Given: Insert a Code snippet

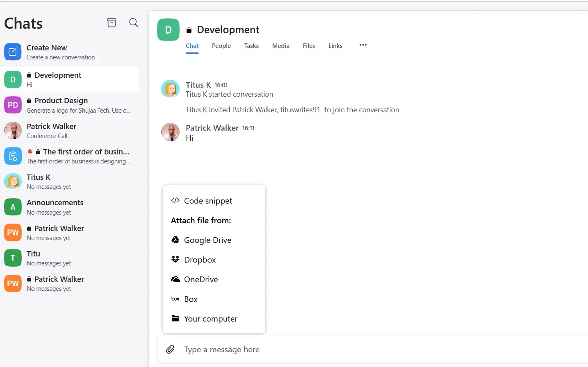Looking at the screenshot, I should [x=208, y=201].
